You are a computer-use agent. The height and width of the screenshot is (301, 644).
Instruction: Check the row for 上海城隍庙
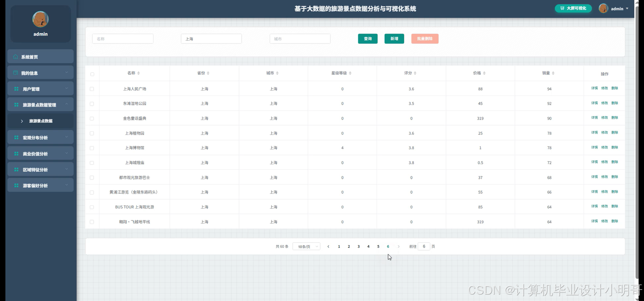(92, 163)
